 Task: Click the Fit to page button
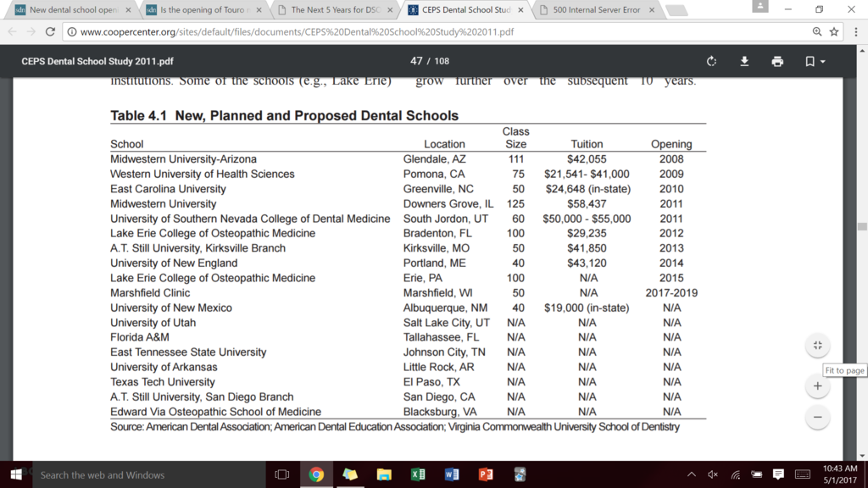(817, 346)
